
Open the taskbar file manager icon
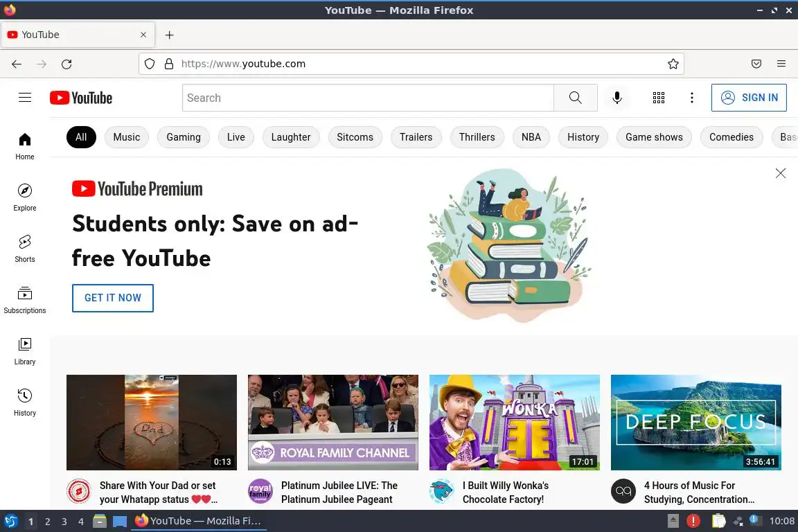[x=100, y=522]
